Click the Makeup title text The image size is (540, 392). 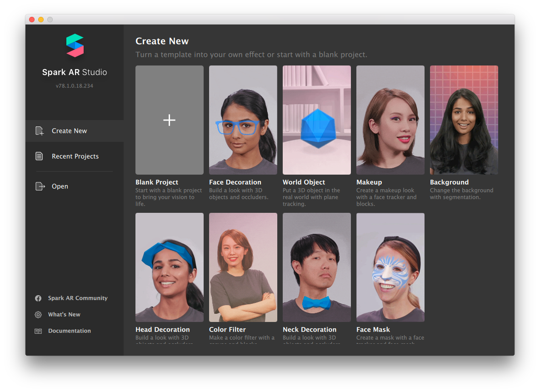(369, 182)
